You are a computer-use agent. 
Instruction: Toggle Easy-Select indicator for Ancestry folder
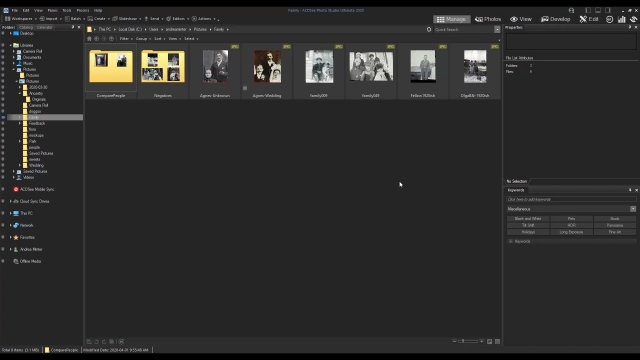tap(3, 93)
